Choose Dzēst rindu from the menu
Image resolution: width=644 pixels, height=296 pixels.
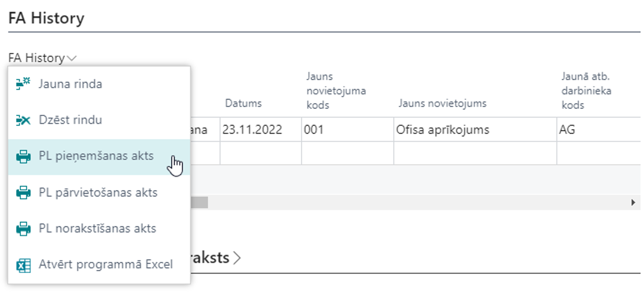coord(70,120)
